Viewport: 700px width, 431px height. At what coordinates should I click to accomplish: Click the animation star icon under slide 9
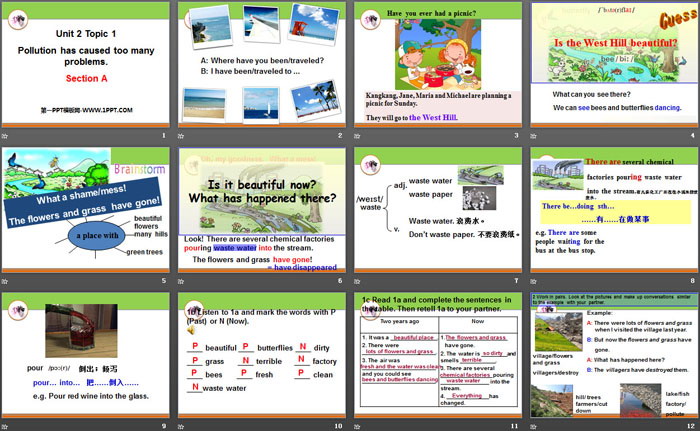pyautogui.click(x=7, y=424)
